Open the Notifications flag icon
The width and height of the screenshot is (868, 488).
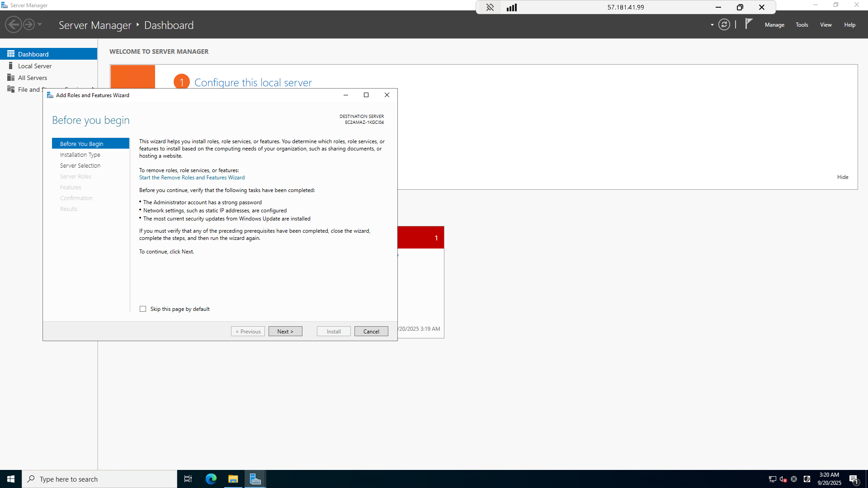click(x=749, y=24)
